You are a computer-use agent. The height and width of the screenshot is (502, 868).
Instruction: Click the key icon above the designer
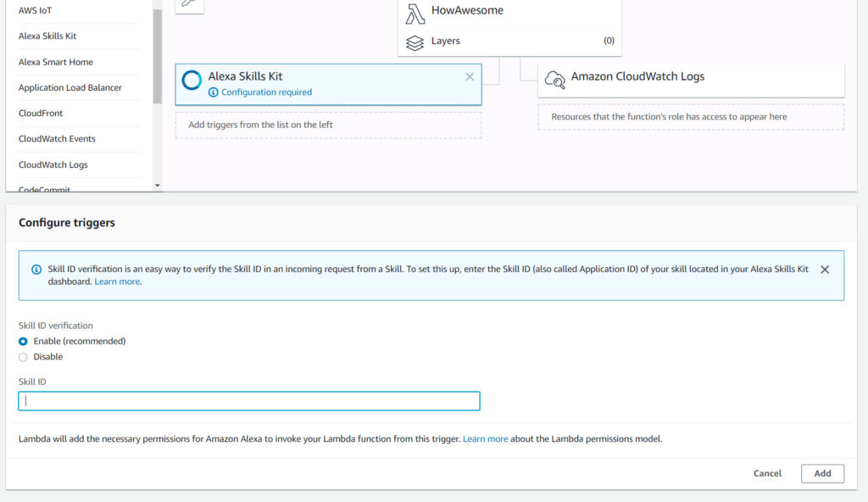[x=188, y=4]
